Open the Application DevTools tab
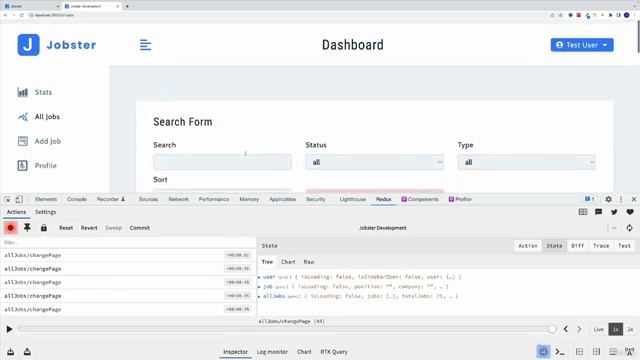This screenshot has height=360, width=640. click(x=282, y=199)
